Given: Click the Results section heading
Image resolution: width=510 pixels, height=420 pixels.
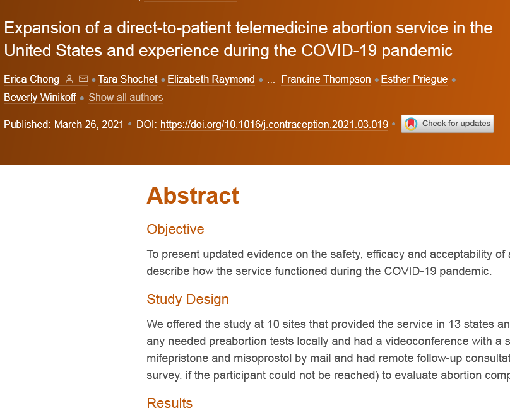Looking at the screenshot, I should [x=169, y=404].
